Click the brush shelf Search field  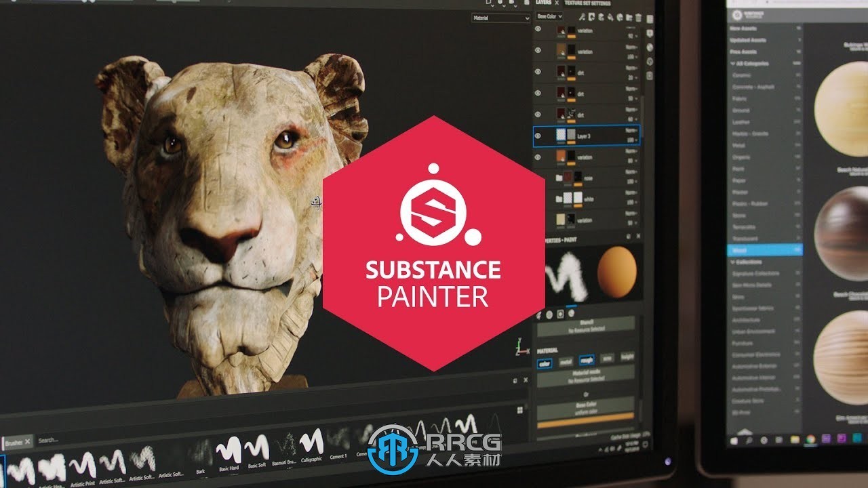point(47,440)
